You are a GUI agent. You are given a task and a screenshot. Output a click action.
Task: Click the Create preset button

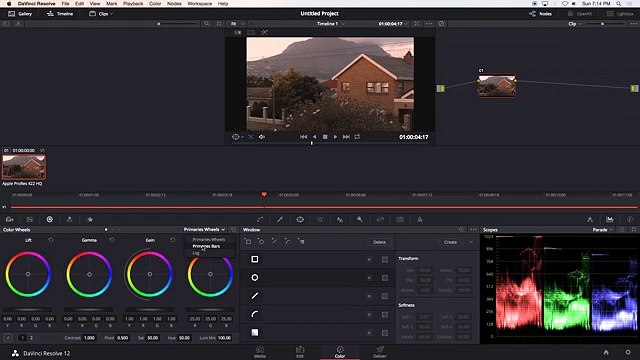pyautogui.click(x=451, y=242)
